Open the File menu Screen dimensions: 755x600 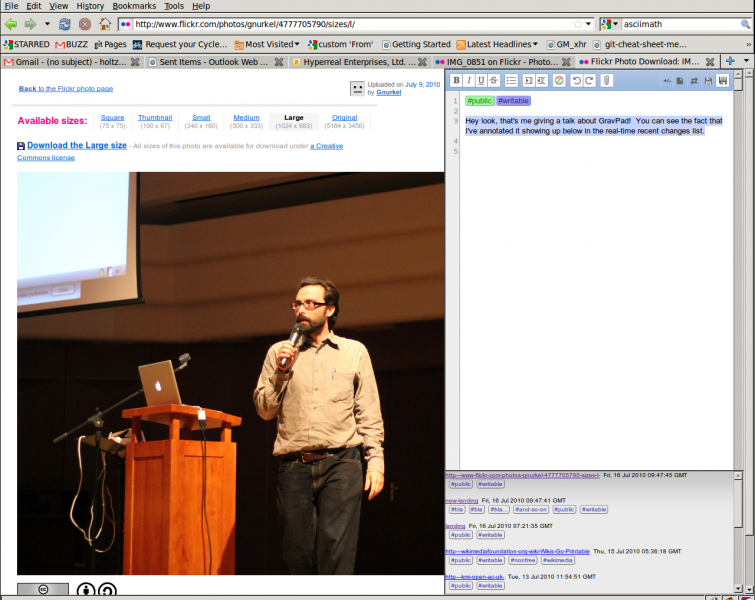[x=11, y=6]
